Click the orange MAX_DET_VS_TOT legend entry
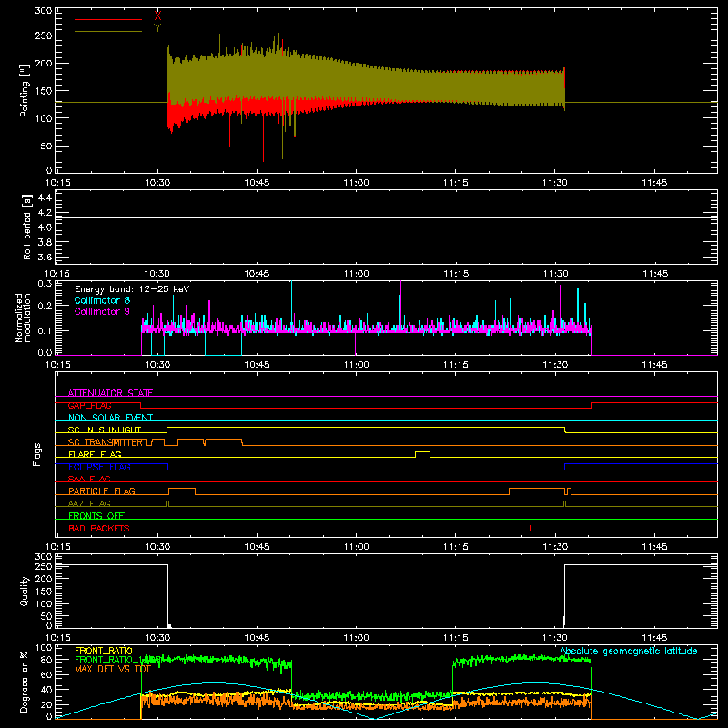The height and width of the screenshot is (728, 728). 113,669
